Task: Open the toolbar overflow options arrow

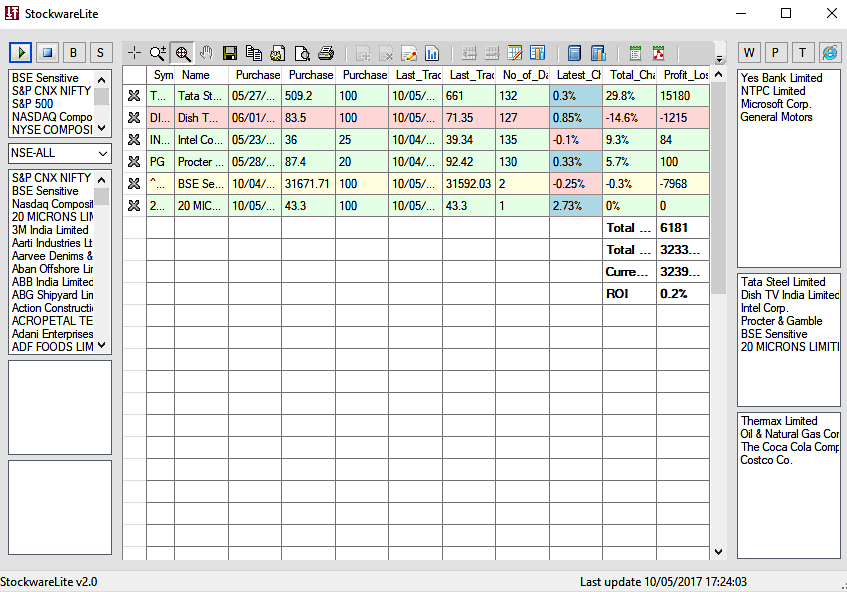Action: (x=719, y=58)
